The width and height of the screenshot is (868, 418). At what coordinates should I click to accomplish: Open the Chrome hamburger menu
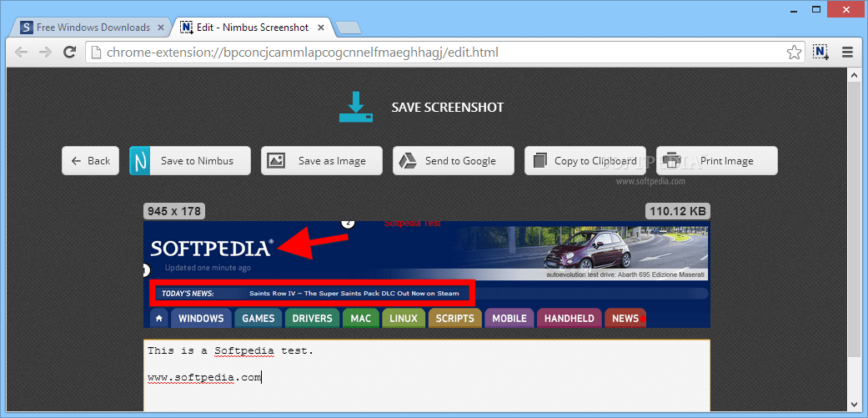pyautogui.click(x=847, y=53)
